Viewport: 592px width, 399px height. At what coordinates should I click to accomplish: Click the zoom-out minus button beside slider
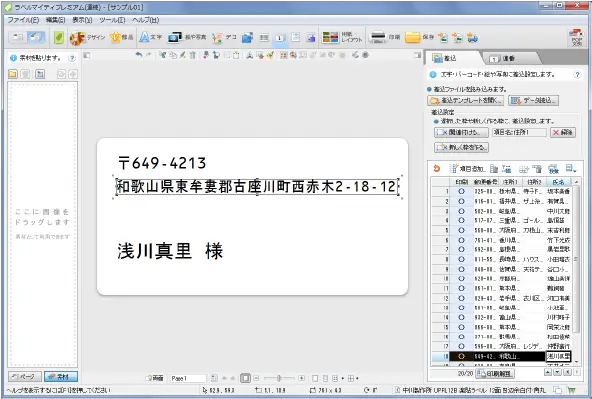pos(256,378)
